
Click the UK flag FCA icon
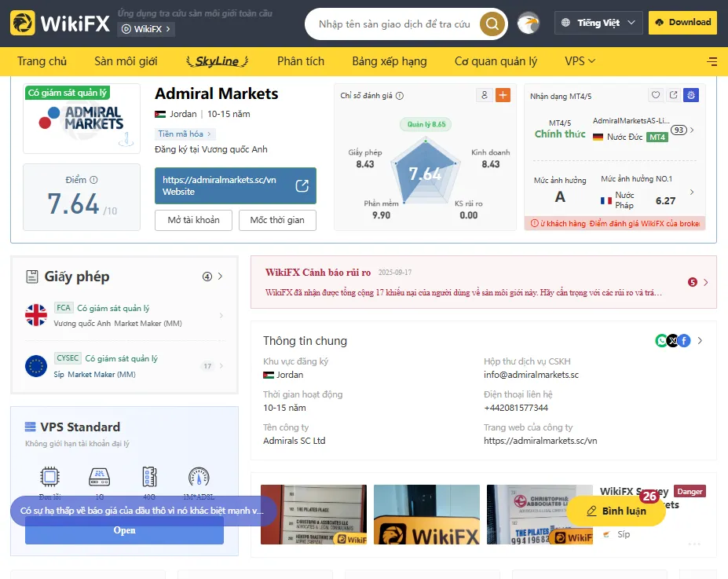coord(36,315)
